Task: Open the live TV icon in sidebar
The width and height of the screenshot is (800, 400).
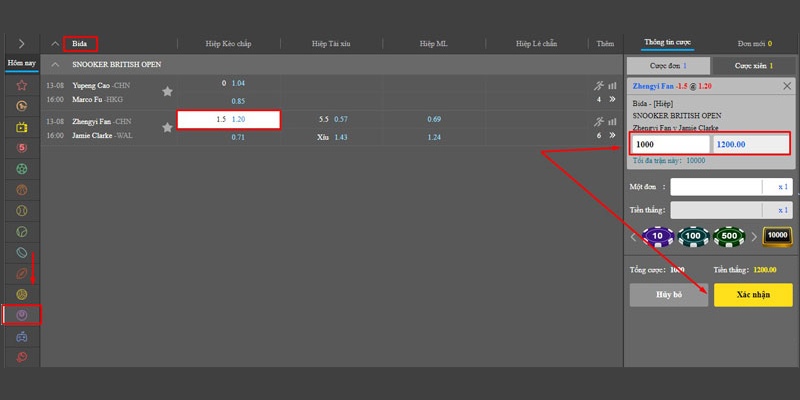Action: point(21,127)
